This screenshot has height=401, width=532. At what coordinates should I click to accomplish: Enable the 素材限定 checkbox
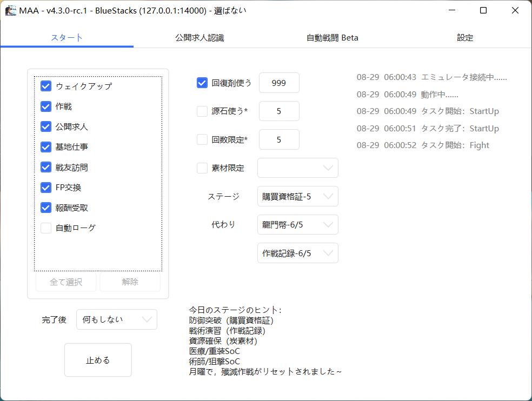pos(202,168)
